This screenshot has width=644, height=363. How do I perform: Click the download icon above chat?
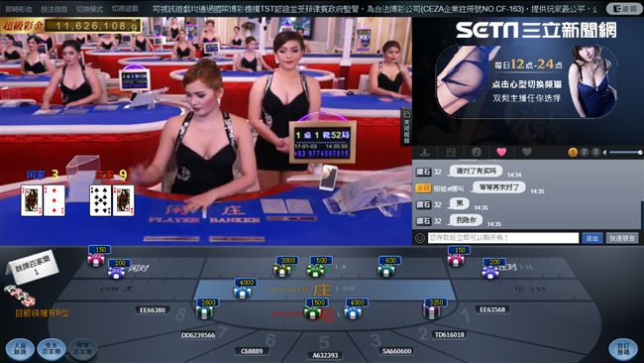425,153
